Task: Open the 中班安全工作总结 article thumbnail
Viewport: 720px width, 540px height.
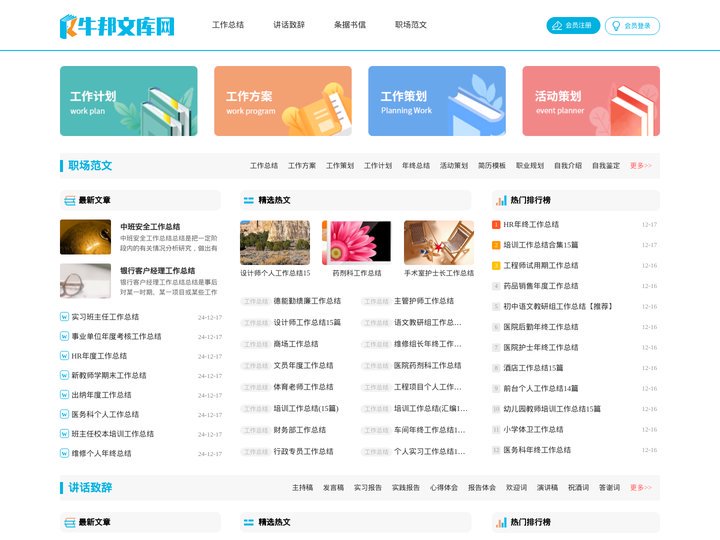Action: (x=85, y=237)
